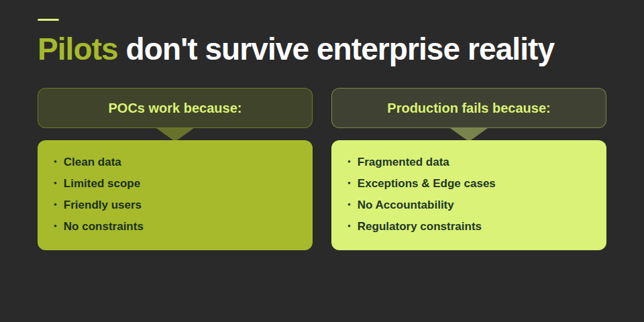Click the "Regulatory constraints" bullet
This screenshot has height=322, width=644.
pos(419,226)
